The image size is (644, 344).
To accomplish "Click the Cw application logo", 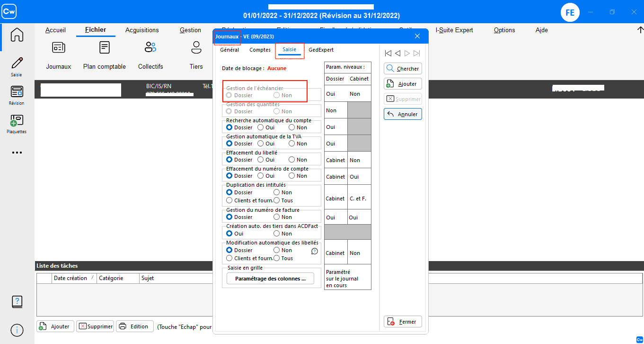I will (x=9, y=10).
